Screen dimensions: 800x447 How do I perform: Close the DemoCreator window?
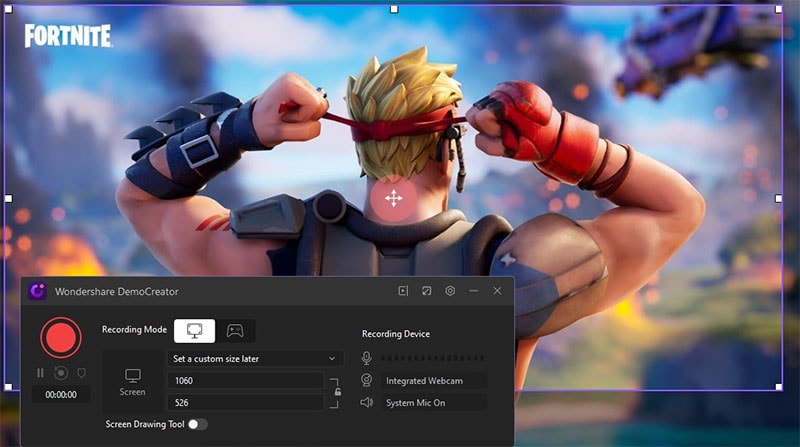pyautogui.click(x=497, y=291)
